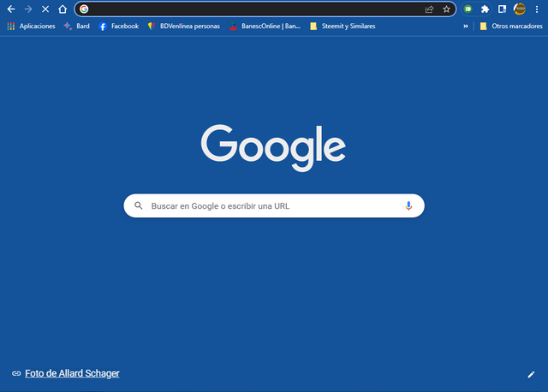Open the BDVenlínea personas bookmark
Image resolution: width=548 pixels, height=392 pixels.
[x=184, y=27]
